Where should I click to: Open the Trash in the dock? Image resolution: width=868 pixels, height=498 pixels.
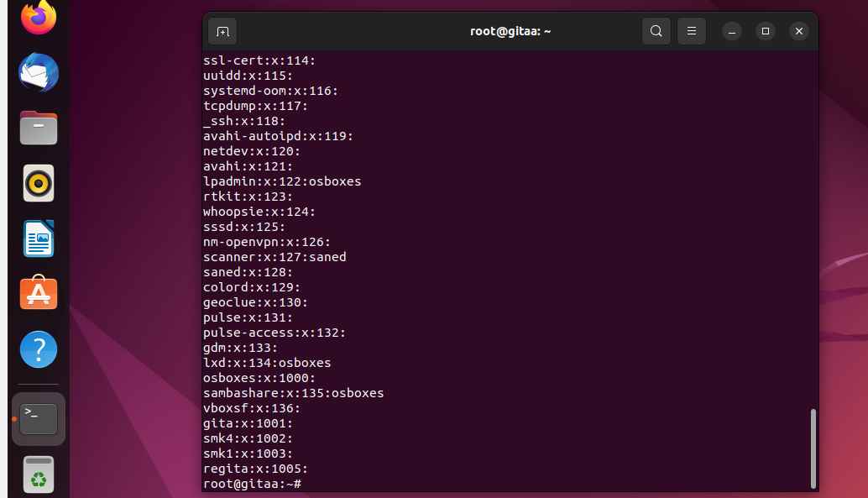[39, 474]
